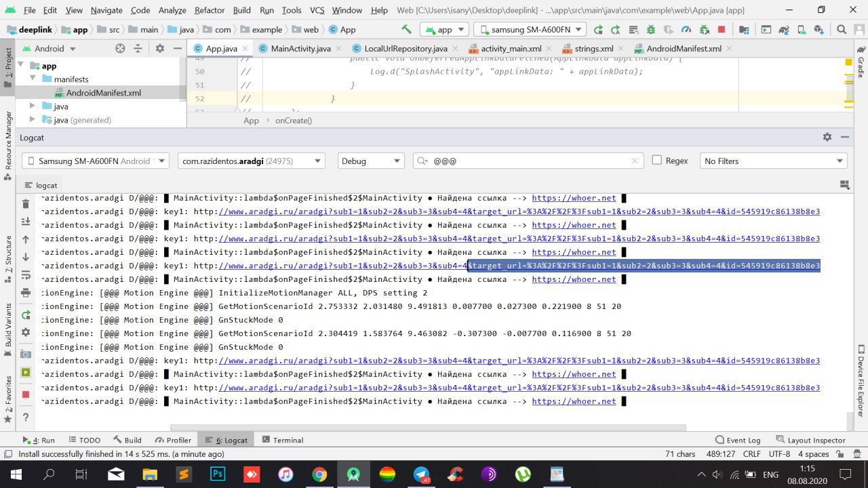
Task: Open the Profile app gauge icon
Action: (x=686, y=30)
